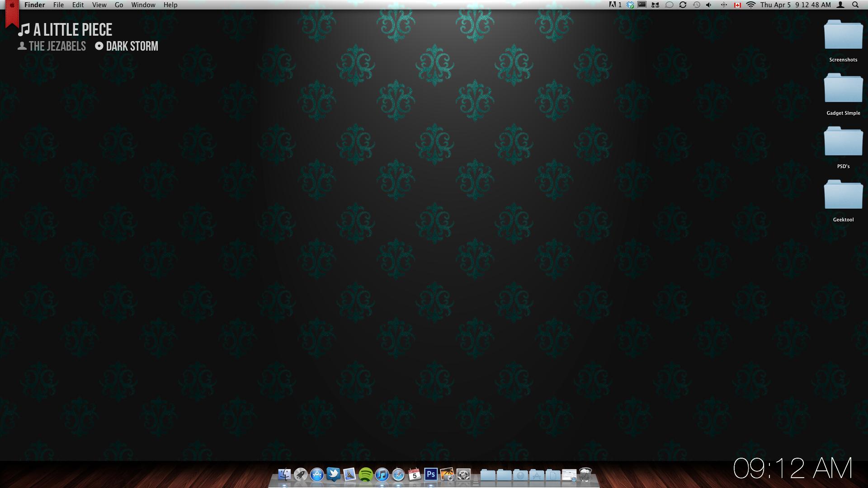This screenshot has width=868, height=488.
Task: Open the Wi-Fi status menu
Action: (x=751, y=5)
